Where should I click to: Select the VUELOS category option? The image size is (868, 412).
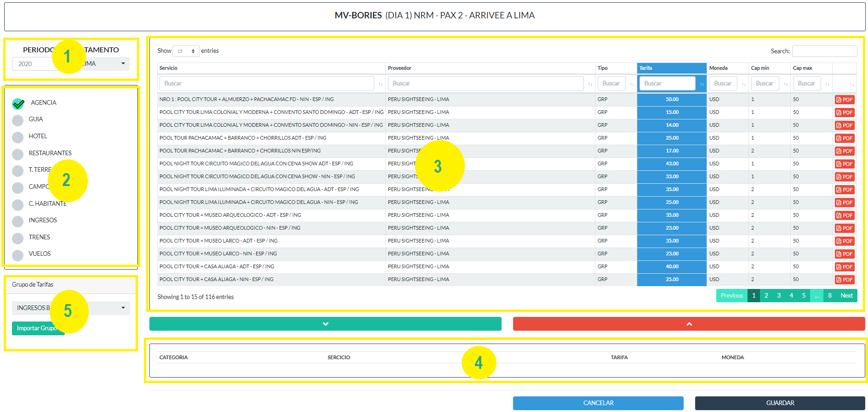[18, 255]
